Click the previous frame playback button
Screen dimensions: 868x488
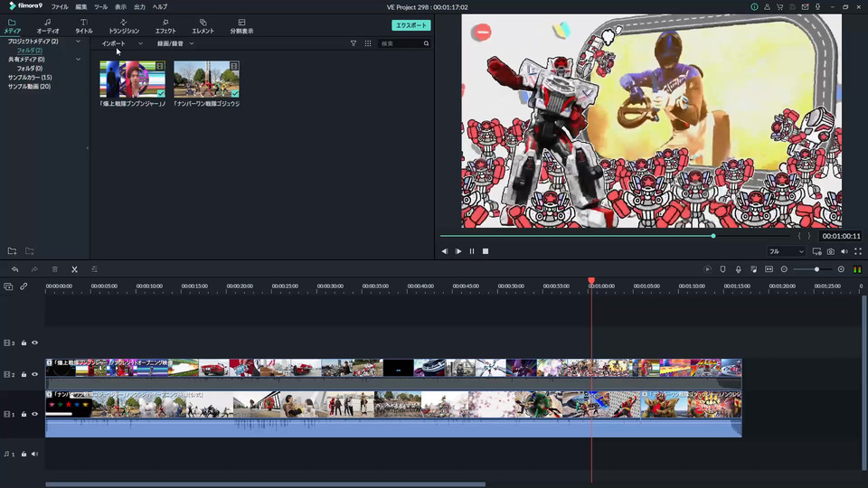445,251
